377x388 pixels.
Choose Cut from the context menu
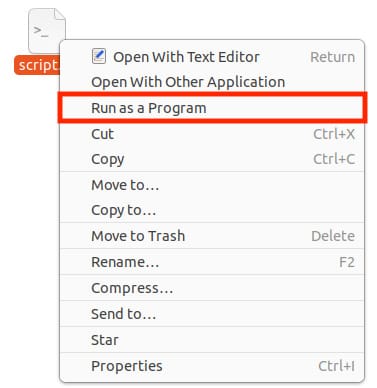point(212,134)
